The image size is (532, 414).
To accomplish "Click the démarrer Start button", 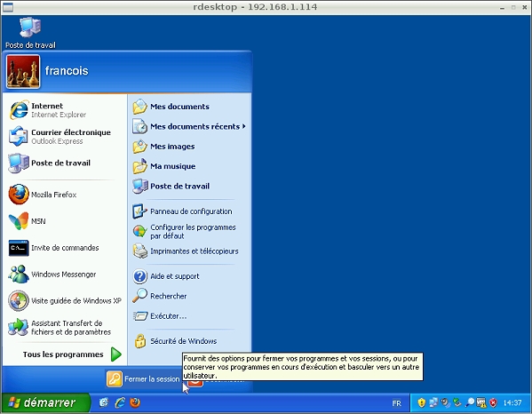I will pyautogui.click(x=45, y=402).
